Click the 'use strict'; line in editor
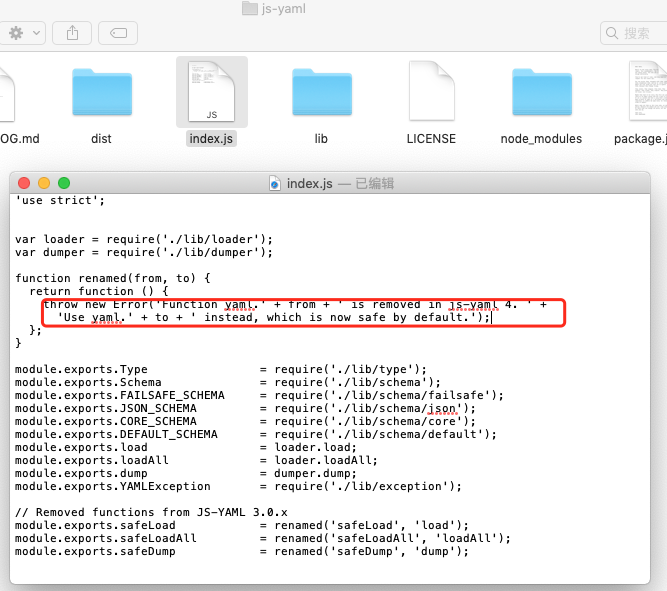Screen dimensions: 667x591 pos(60,200)
